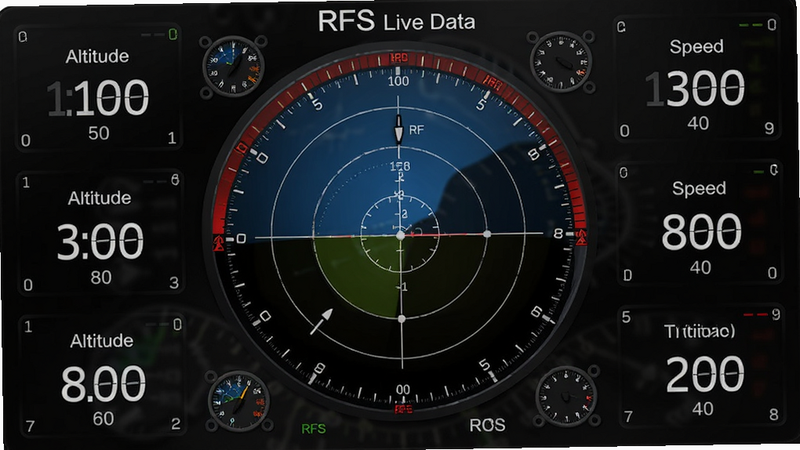The height and width of the screenshot is (450, 800).
Task: Click the 100 mark at top of radar scale
Action: (x=398, y=81)
